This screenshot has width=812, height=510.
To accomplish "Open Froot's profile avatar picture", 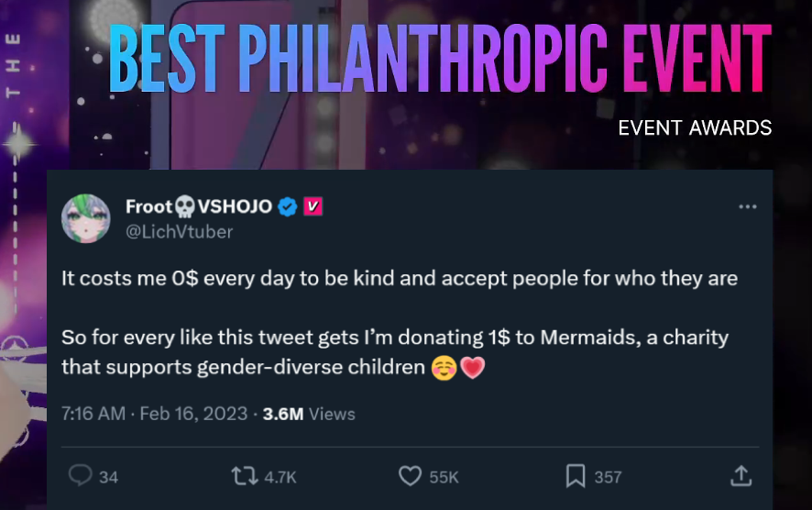I will [x=86, y=218].
